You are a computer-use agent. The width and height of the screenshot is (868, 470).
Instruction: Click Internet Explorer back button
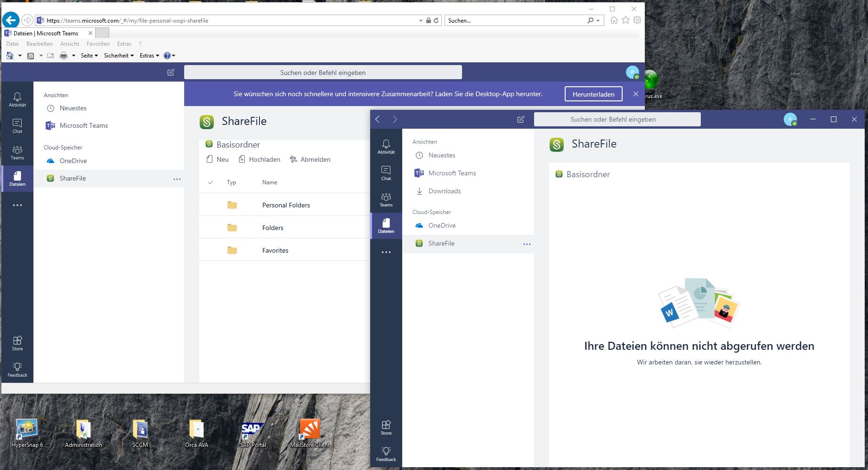(11, 20)
